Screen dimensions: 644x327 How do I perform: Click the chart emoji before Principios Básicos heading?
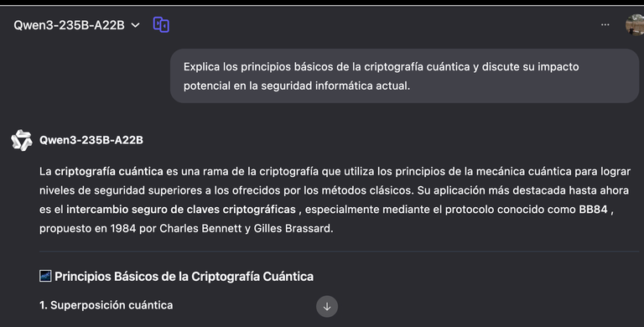(45, 276)
